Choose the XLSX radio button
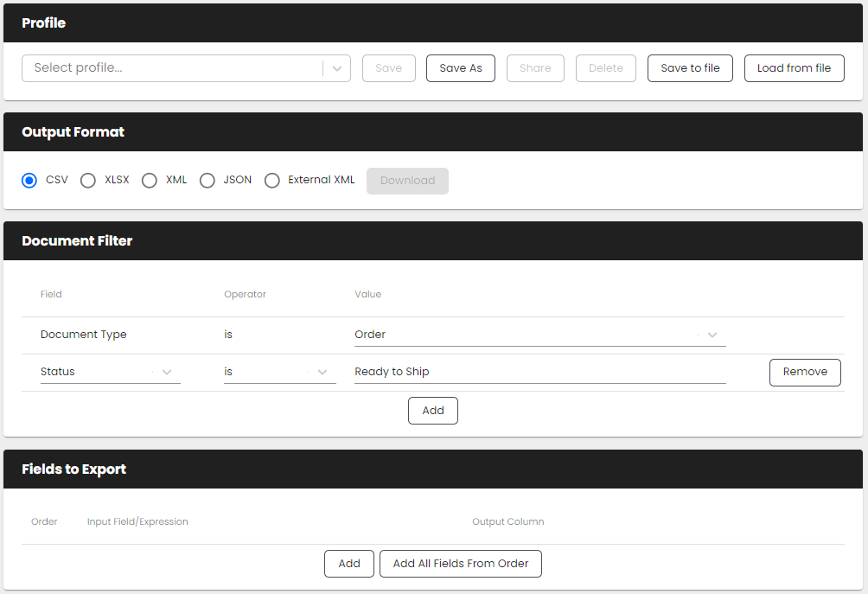Image resolution: width=868 pixels, height=594 pixels. [x=87, y=181]
